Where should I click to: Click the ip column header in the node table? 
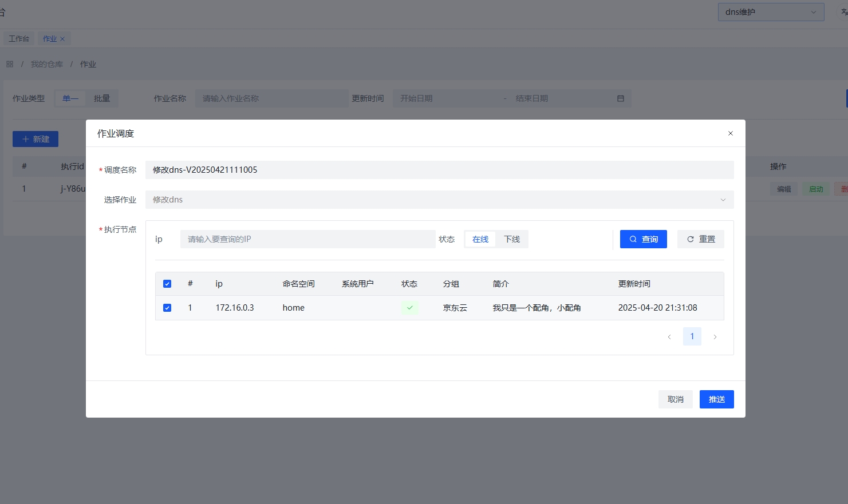219,284
